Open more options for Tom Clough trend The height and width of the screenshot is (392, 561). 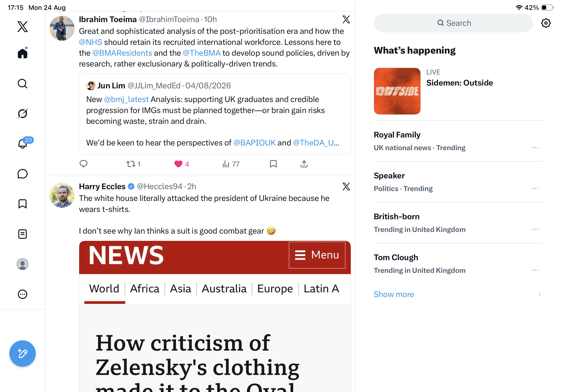point(535,270)
